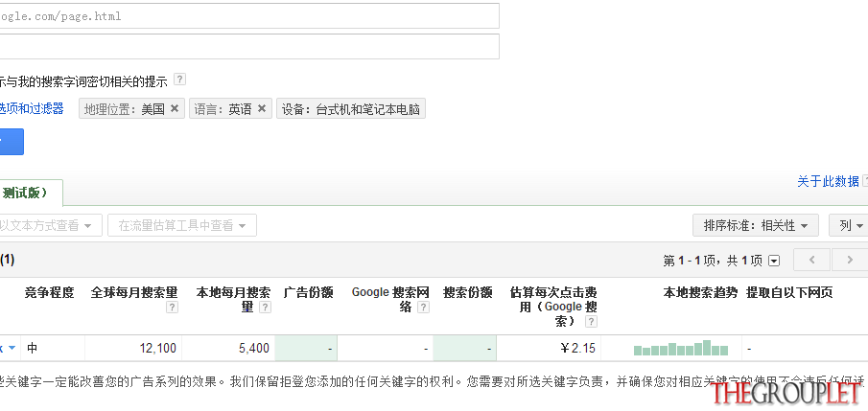The height and width of the screenshot is (411, 868).
Task: Open 在流量估算工具中查看 dropdown
Action: 182,225
